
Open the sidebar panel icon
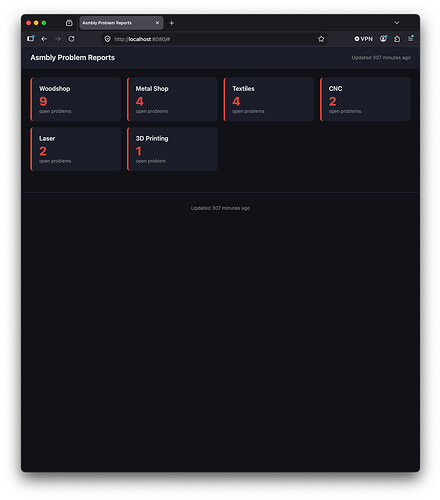click(31, 38)
